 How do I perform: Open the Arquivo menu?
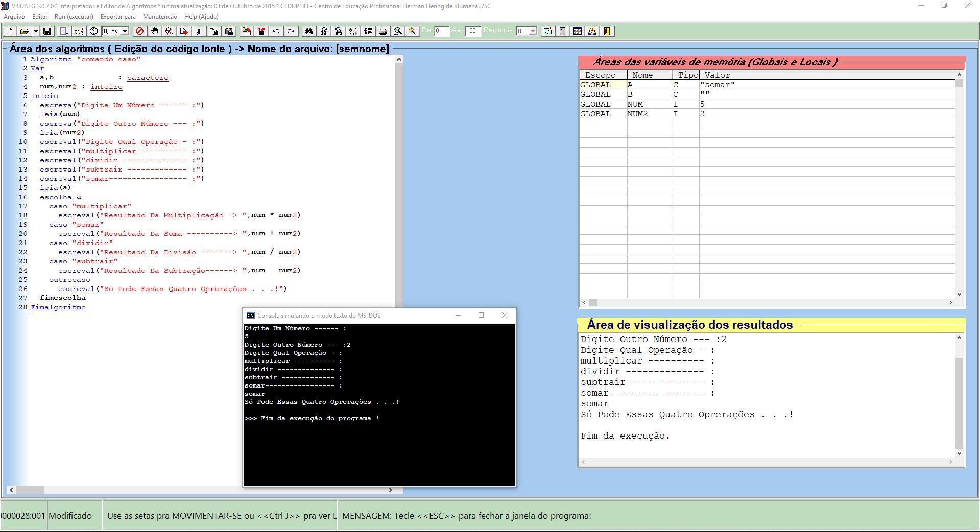coord(14,17)
